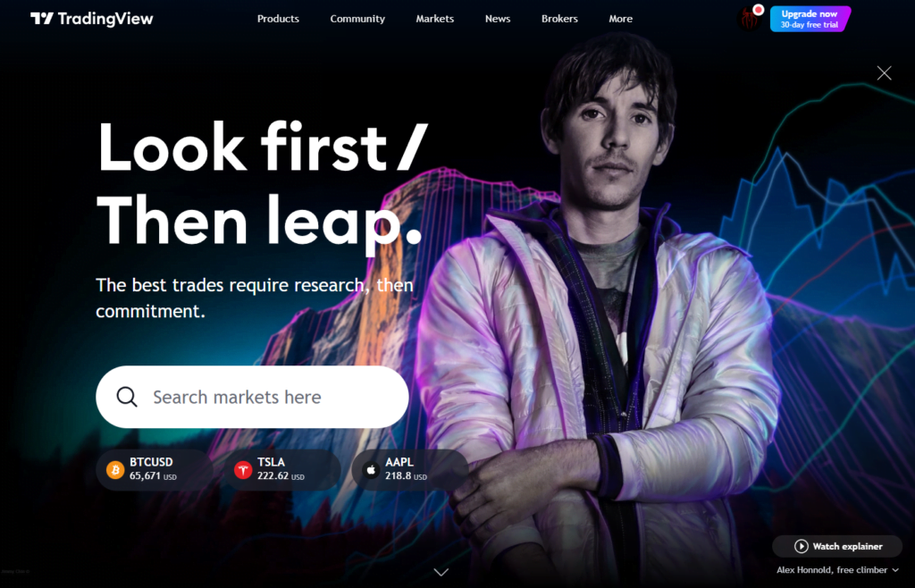The image size is (915, 588).
Task: Click the Tesla logo on TSLA chip
Action: click(x=243, y=469)
